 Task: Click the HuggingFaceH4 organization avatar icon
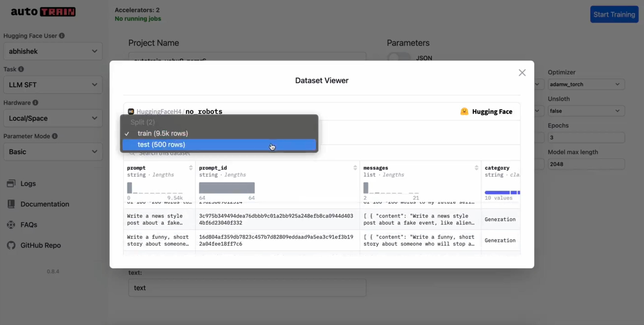tap(131, 112)
